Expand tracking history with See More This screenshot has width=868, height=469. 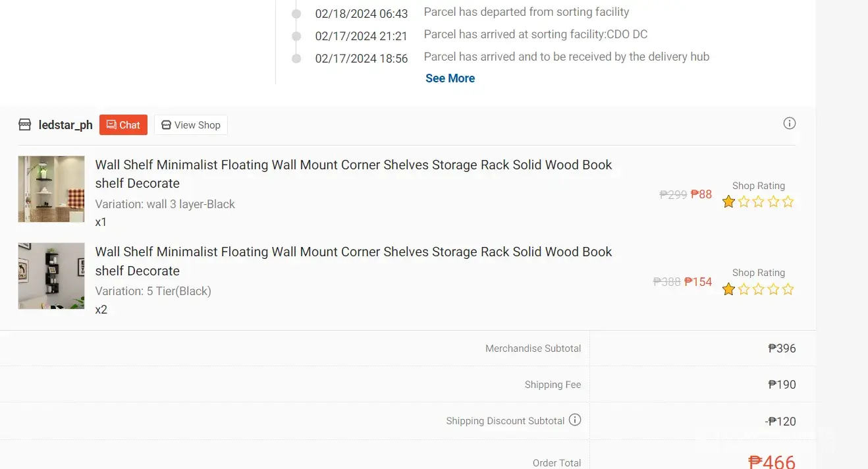[x=450, y=78]
